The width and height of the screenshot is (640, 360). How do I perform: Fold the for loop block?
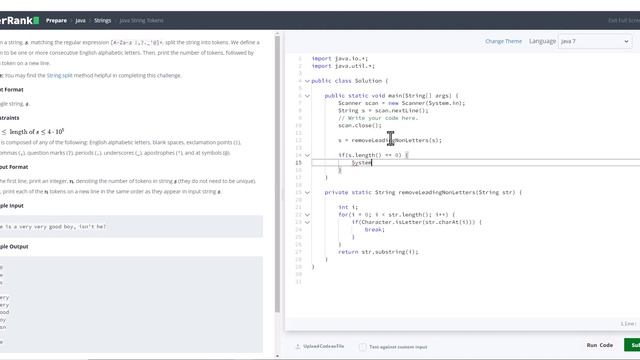(x=307, y=215)
